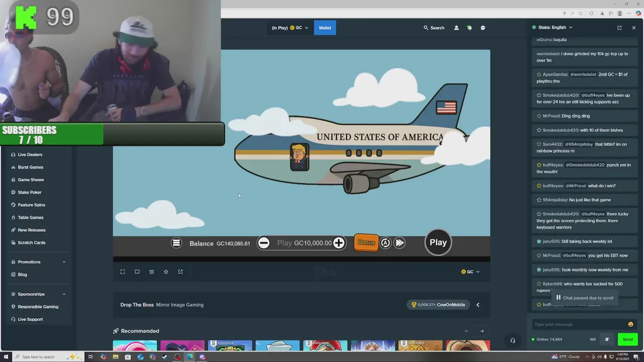Image resolution: width=644 pixels, height=362 pixels.
Task: Open Microsoft Edge from taskbar
Action: (190, 357)
